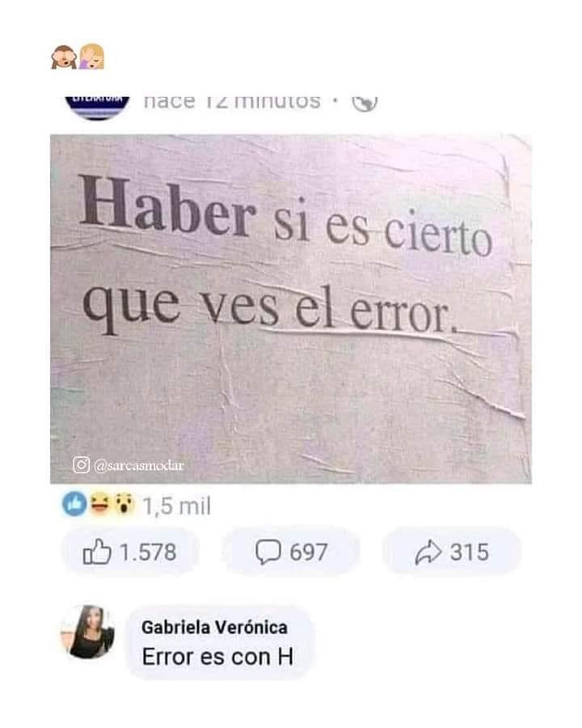Image resolution: width=582 pixels, height=728 pixels.
Task: Click the 'Error es con H' comment
Action: click(x=217, y=657)
